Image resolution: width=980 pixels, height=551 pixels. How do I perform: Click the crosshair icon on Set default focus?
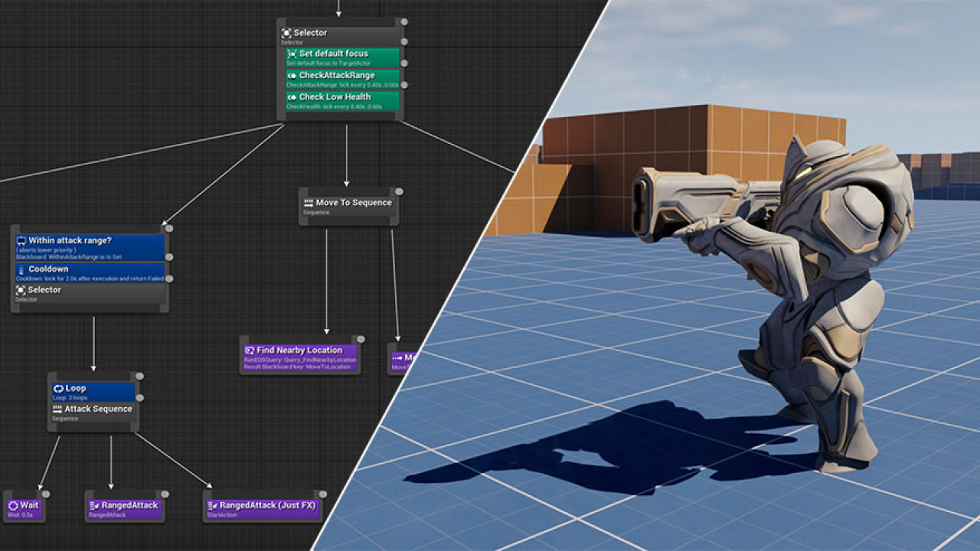point(292,54)
